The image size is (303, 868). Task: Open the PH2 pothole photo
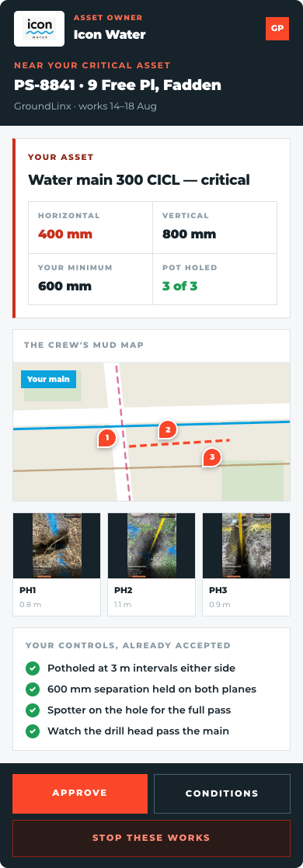[151, 546]
